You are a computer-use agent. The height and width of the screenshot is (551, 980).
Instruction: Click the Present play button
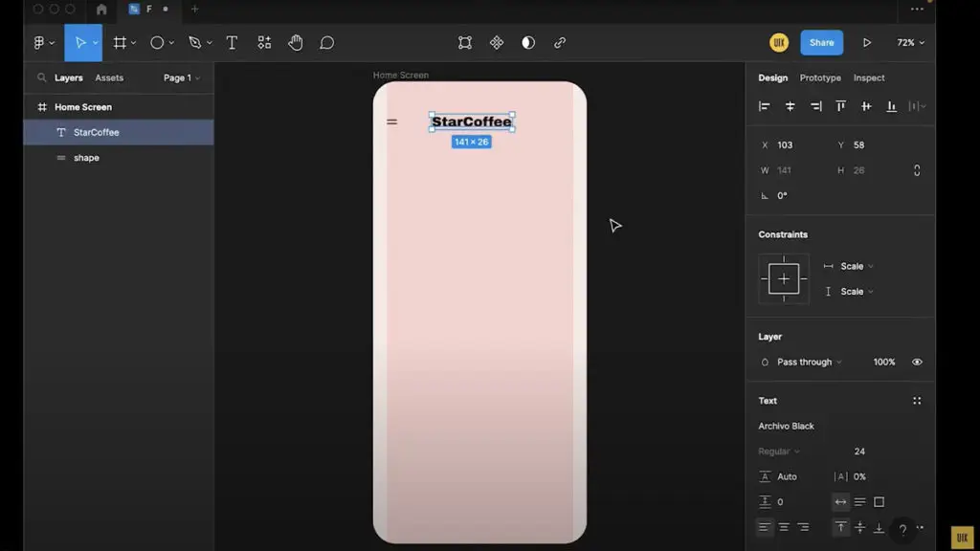(x=867, y=43)
